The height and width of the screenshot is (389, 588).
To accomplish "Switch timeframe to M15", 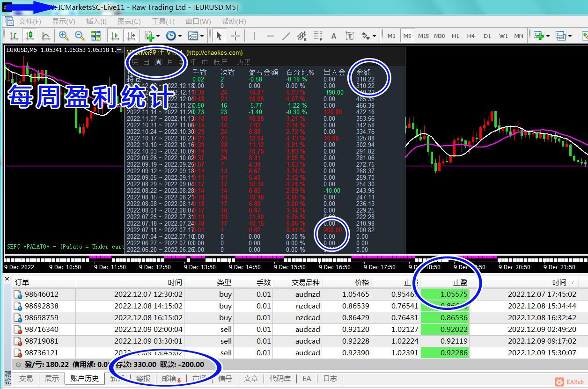I will tap(423, 36).
